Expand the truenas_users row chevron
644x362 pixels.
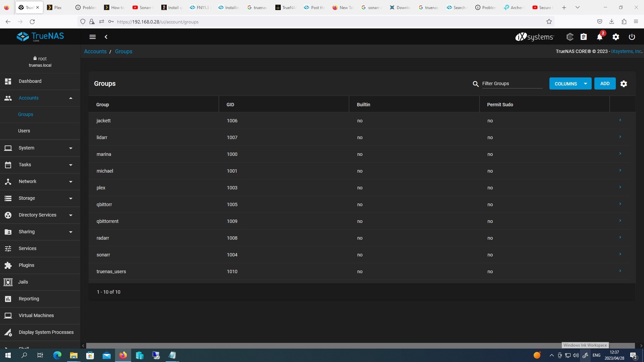coord(620,271)
